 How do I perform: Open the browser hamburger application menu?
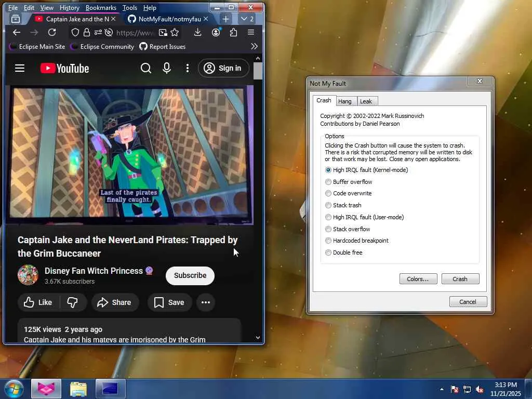click(251, 33)
